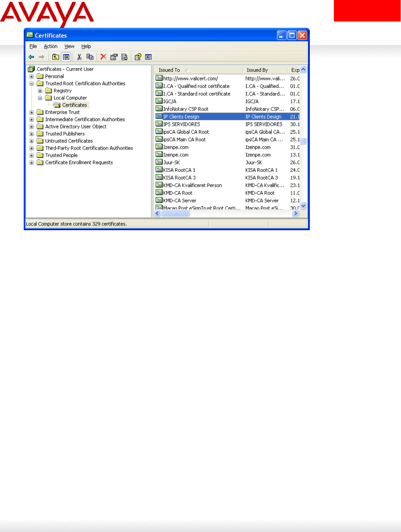Expand the Enterprise Trust node
This screenshot has height=532, width=401.
click(32, 112)
